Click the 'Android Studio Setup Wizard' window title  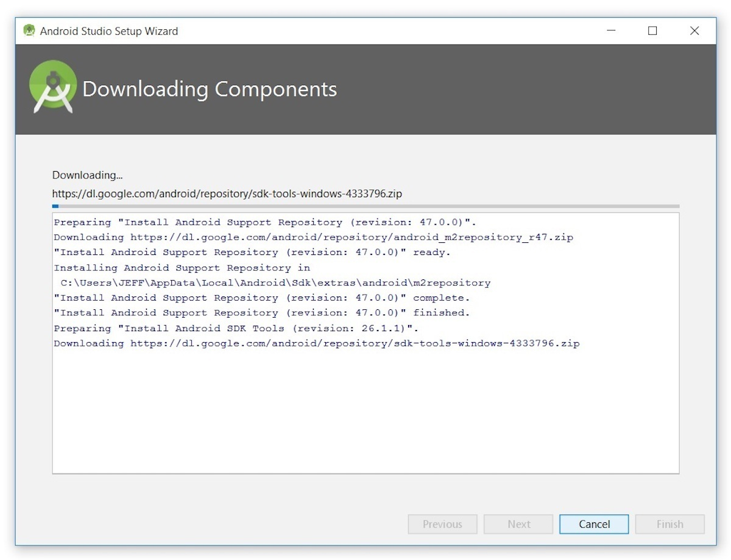coord(109,31)
